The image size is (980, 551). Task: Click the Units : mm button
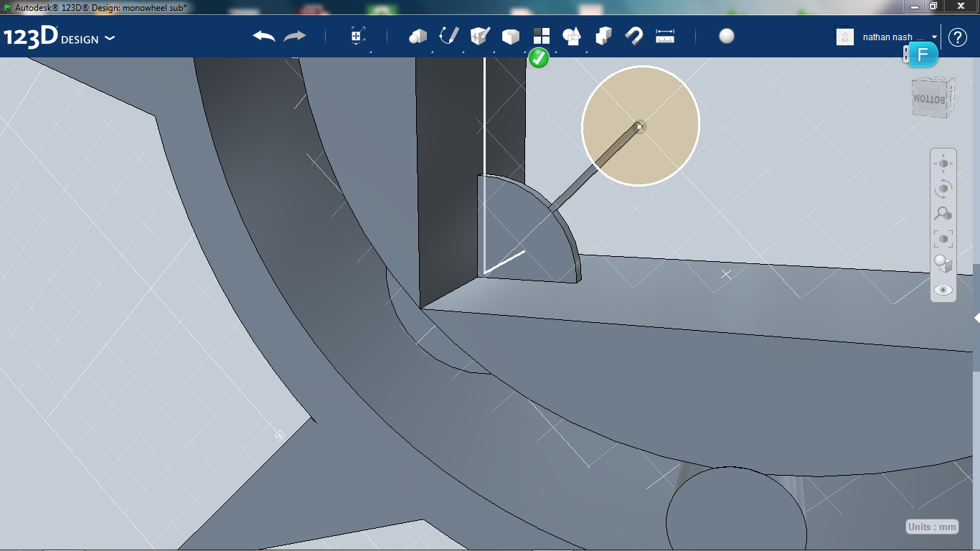coord(933,527)
